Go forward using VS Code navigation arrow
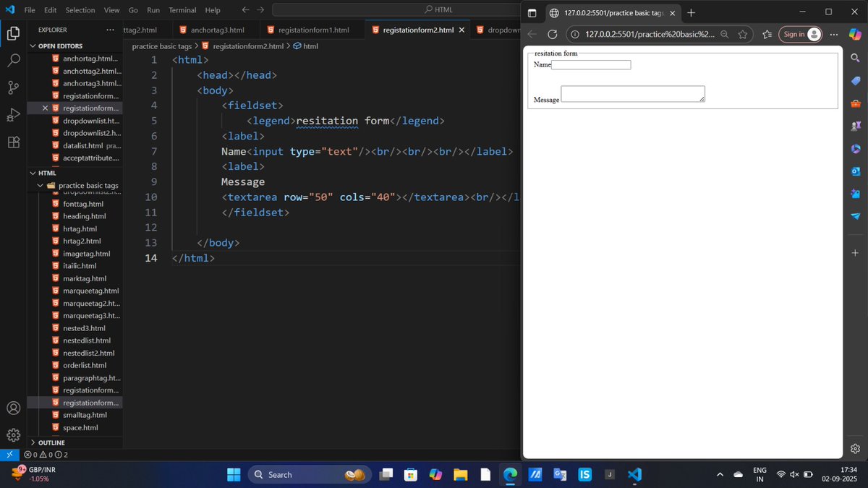868x488 pixels. pos(260,10)
